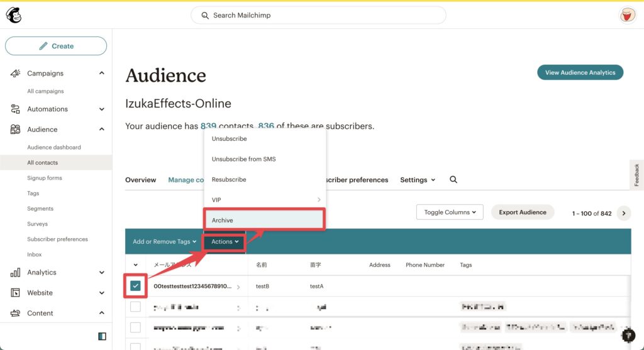Click the Website layout icon

(x=15, y=293)
